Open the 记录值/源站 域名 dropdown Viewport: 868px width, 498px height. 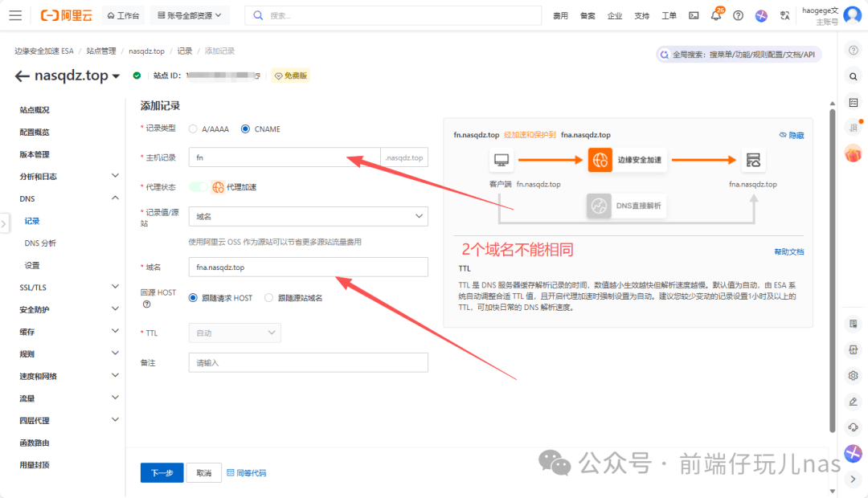point(308,216)
